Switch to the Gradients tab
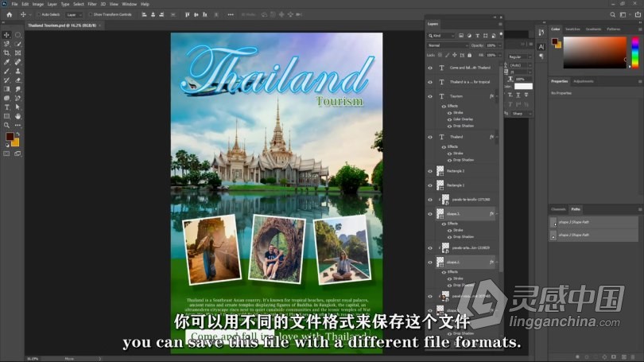 (x=593, y=29)
